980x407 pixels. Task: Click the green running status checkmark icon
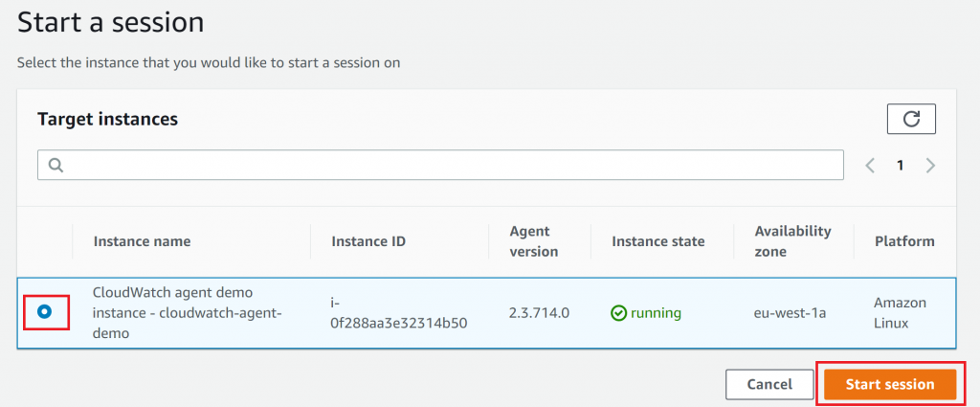click(x=619, y=313)
